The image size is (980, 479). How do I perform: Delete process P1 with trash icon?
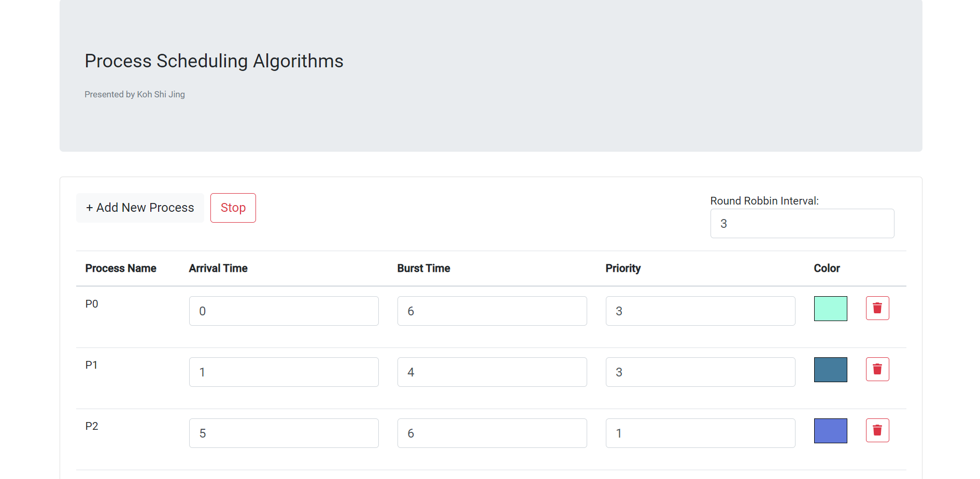click(x=877, y=369)
